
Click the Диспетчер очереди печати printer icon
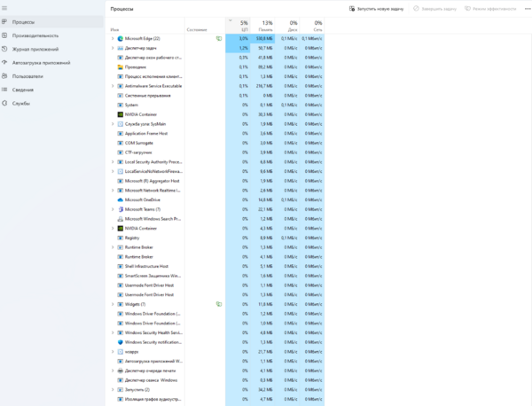pyautogui.click(x=120, y=371)
